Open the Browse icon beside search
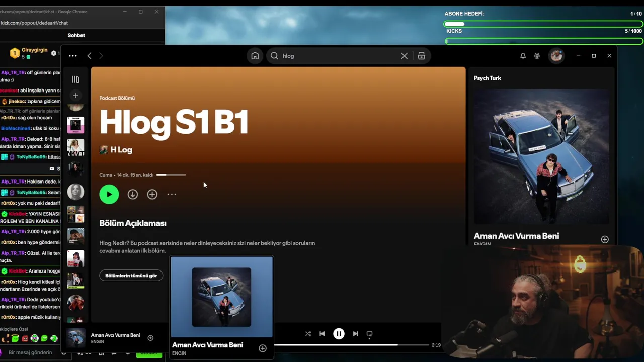The image size is (644, 362). [x=422, y=56]
